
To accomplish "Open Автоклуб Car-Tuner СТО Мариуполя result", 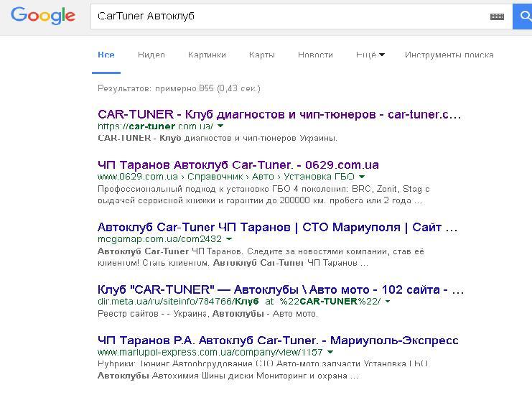I will pos(277,227).
